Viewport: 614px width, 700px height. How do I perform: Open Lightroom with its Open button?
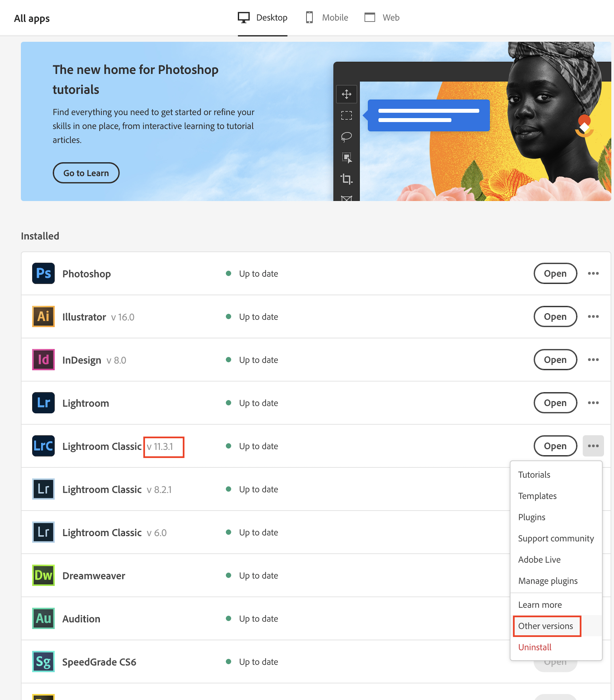pyautogui.click(x=555, y=403)
